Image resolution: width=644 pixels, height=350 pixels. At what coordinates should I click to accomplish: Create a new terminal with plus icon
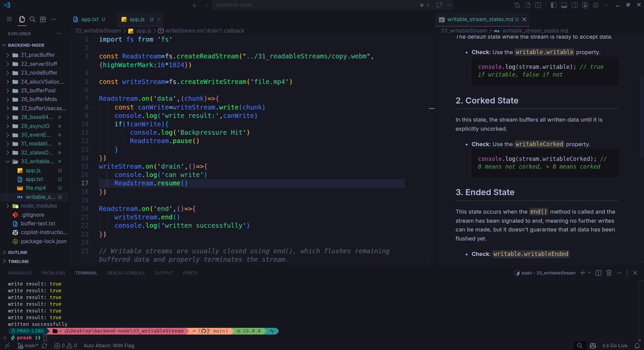tap(582, 273)
